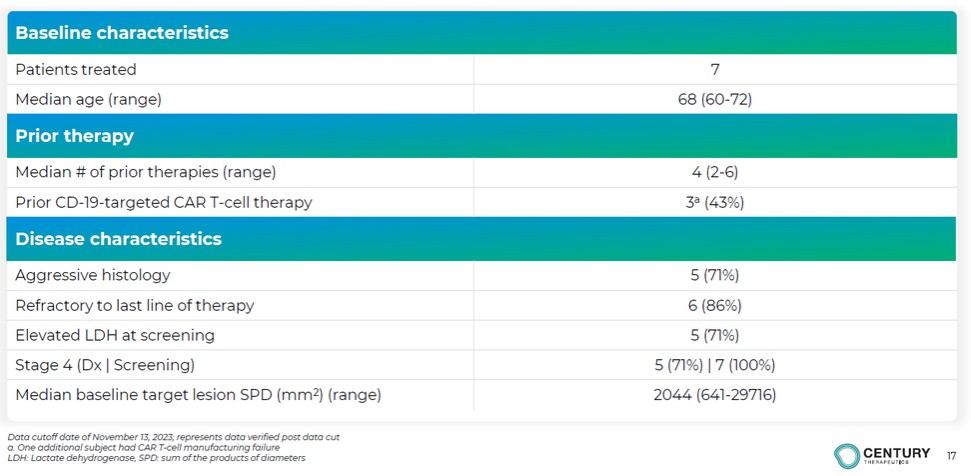Select the Prior therapy section header
The width and height of the screenshot is (971, 476).
click(x=75, y=136)
